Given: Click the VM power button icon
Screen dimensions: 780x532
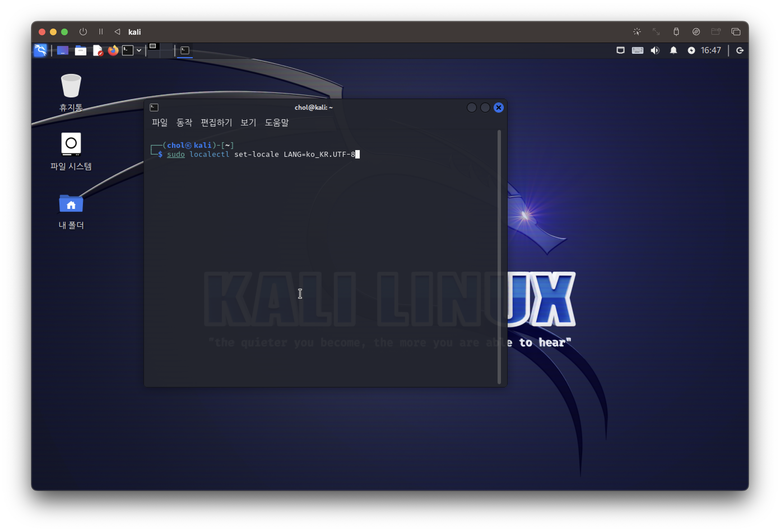Looking at the screenshot, I should click(83, 32).
